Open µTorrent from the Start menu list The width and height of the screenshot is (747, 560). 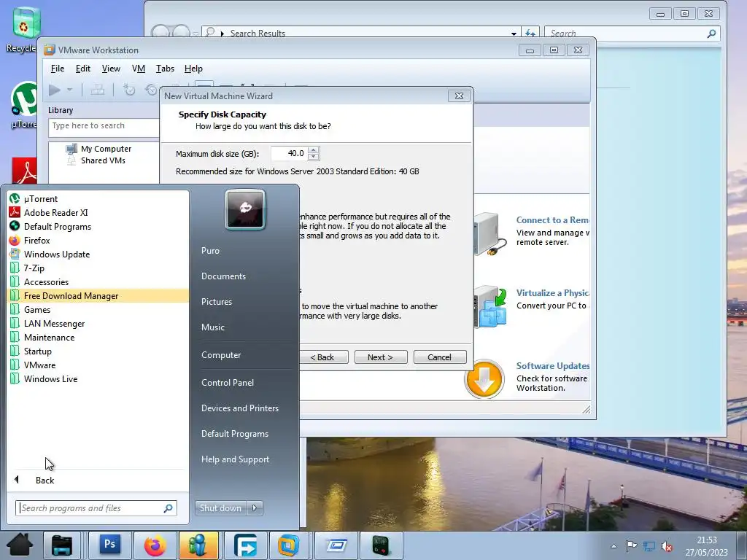98,199
